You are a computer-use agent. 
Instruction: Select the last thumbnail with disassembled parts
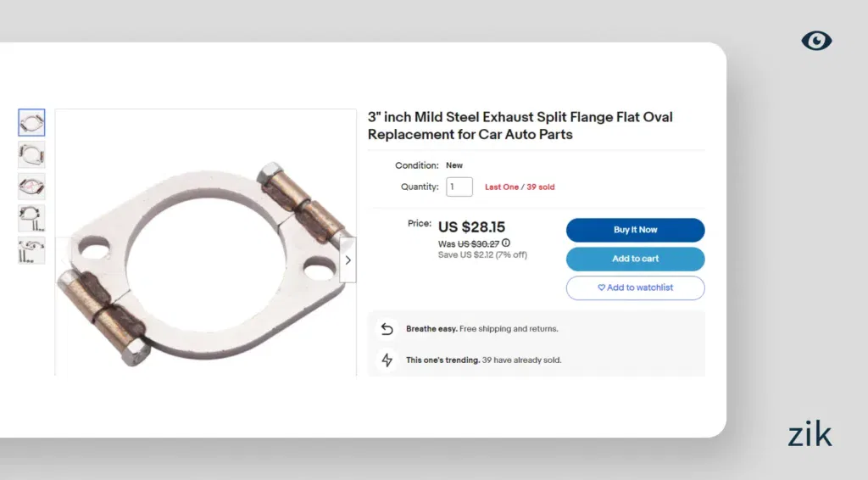click(31, 250)
